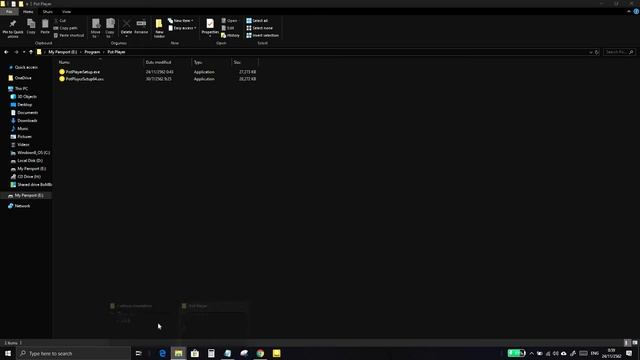Screen dimensions: 640x360
Task: Click Copy path in the ribbon
Action: pyautogui.click(x=65, y=28)
